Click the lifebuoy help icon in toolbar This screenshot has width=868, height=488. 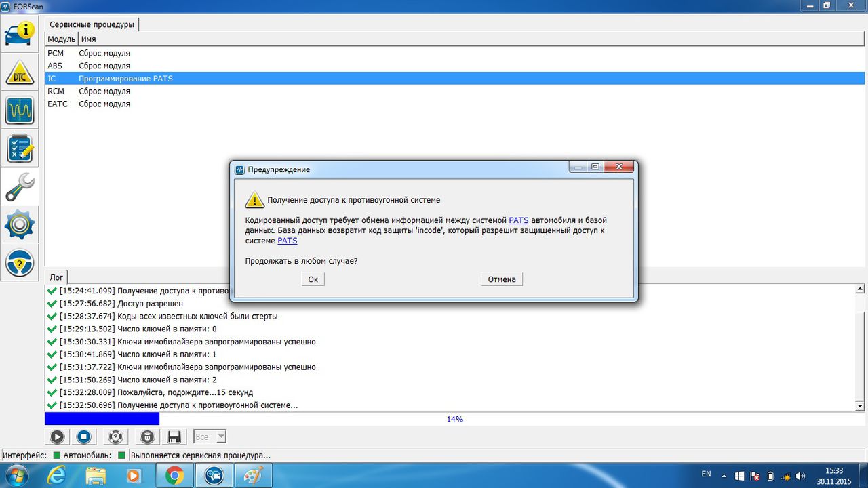(x=115, y=436)
